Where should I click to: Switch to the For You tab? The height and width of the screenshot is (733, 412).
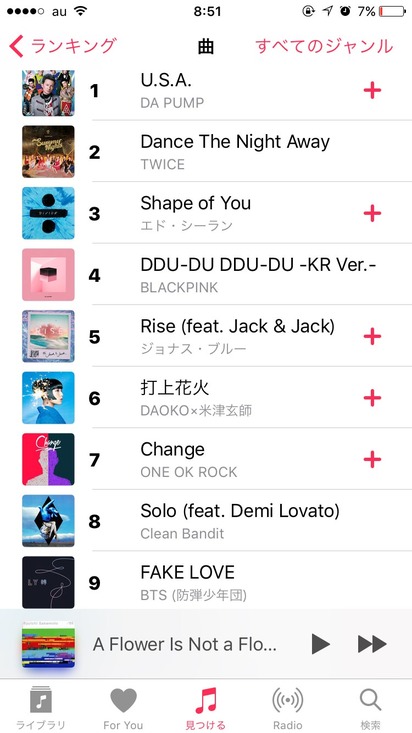[123, 708]
